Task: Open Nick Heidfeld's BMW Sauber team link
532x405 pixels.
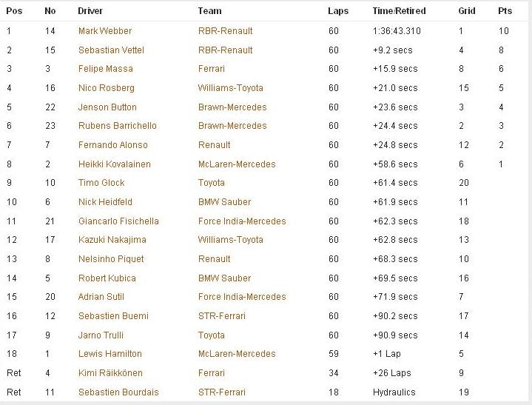Action: [225, 202]
